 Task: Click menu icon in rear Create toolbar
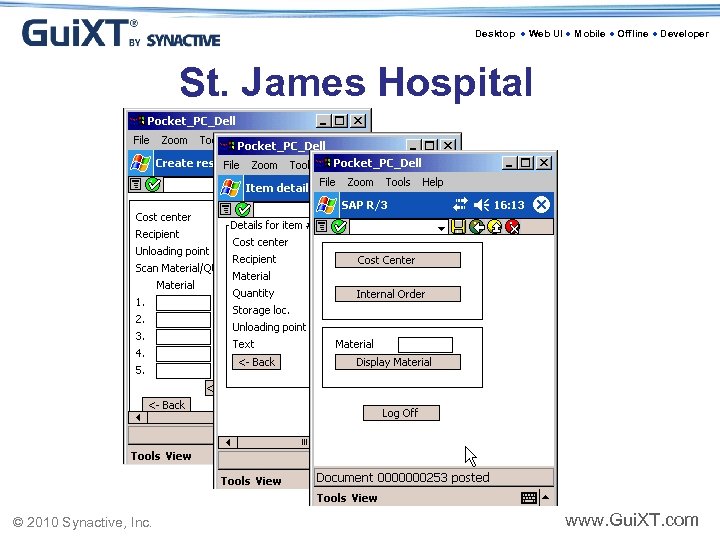point(135,185)
